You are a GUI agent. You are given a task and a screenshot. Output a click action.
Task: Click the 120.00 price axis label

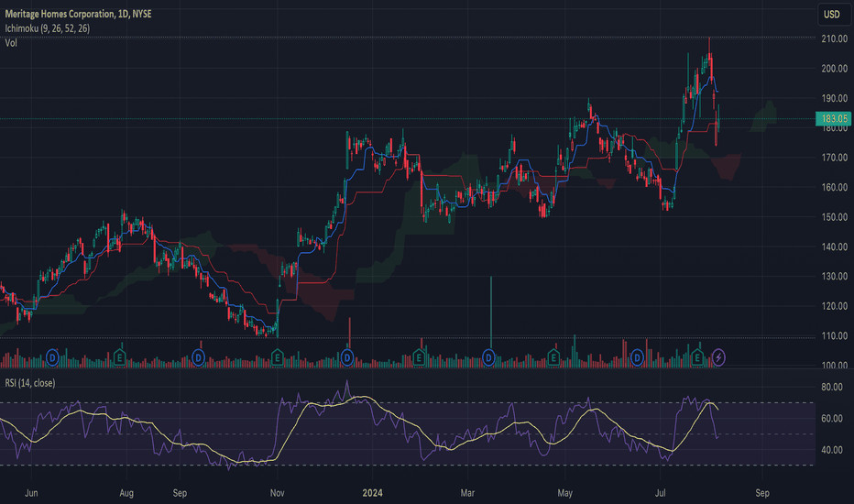pos(835,306)
